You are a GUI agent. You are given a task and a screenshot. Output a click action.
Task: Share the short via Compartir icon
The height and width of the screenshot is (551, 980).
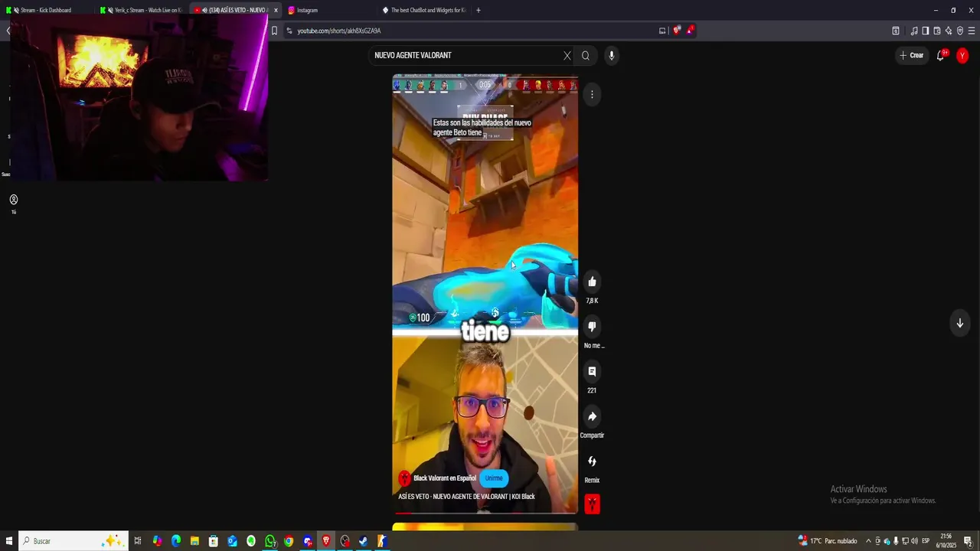click(x=592, y=416)
